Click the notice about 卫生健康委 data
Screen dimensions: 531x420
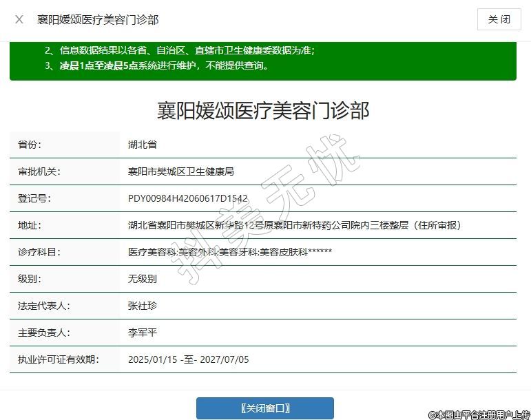pos(179,50)
